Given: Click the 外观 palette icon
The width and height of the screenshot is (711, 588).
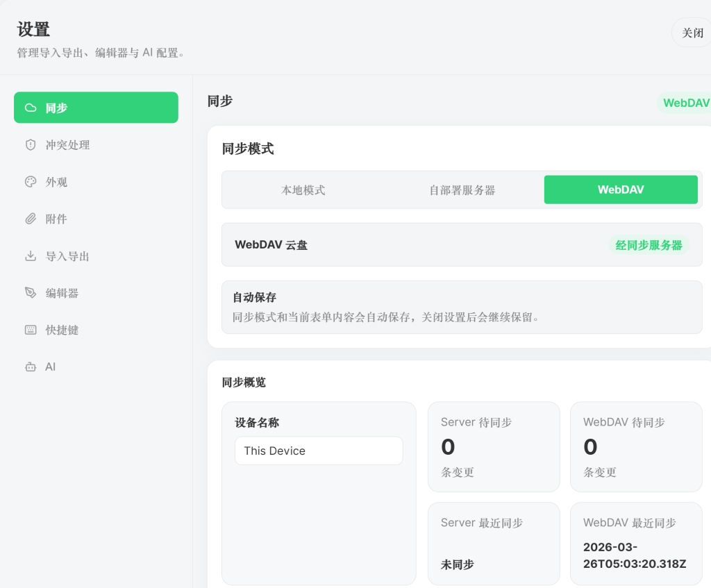Looking at the screenshot, I should pos(30,181).
